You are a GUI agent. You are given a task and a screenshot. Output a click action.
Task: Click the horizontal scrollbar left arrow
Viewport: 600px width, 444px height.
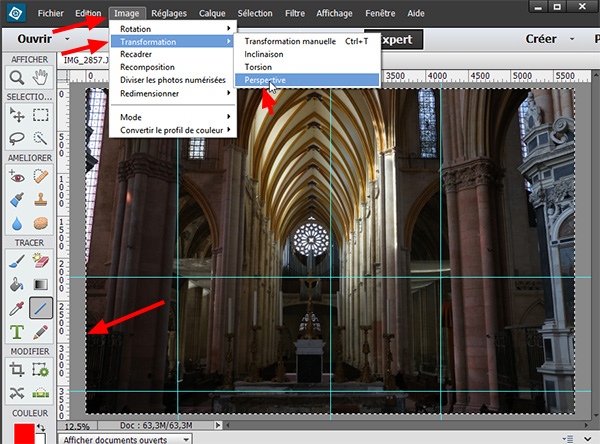pyautogui.click(x=228, y=425)
